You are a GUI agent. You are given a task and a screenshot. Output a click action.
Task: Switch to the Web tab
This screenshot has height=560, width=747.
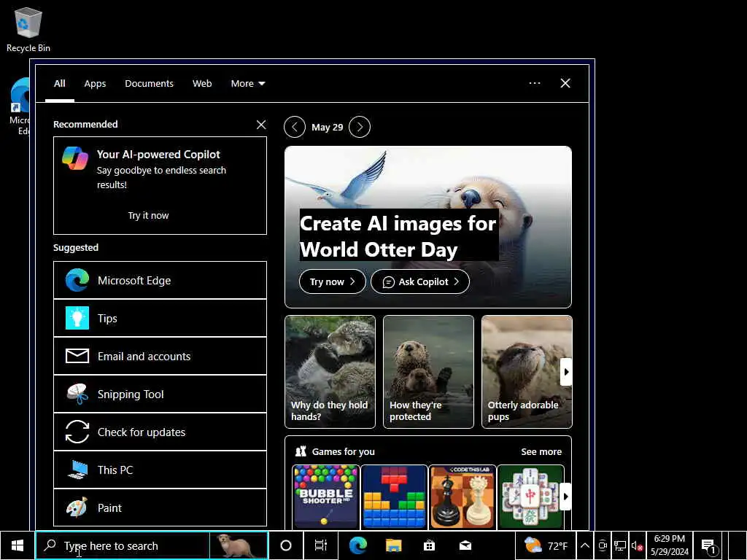[202, 83]
